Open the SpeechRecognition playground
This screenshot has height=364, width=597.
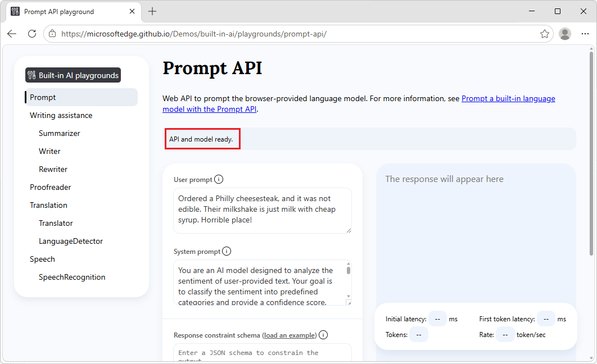tap(72, 277)
